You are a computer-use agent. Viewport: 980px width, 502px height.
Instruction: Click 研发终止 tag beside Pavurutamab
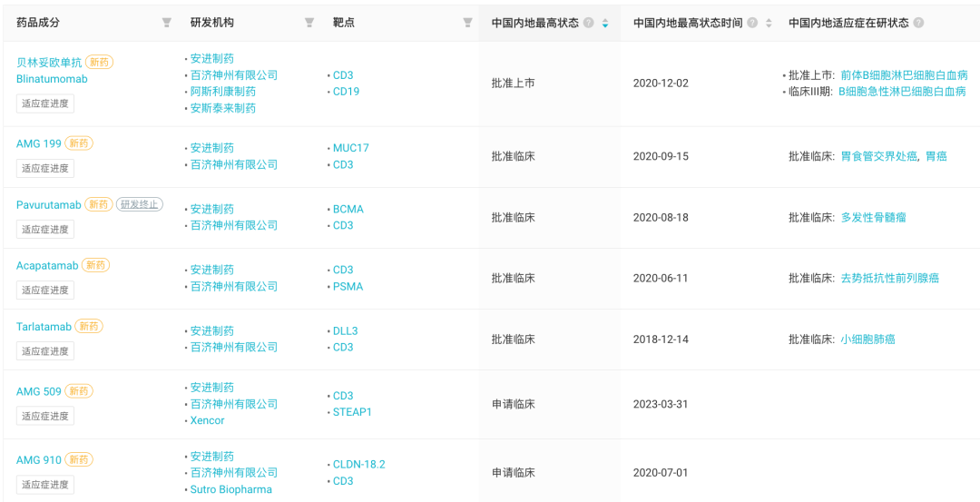click(140, 204)
